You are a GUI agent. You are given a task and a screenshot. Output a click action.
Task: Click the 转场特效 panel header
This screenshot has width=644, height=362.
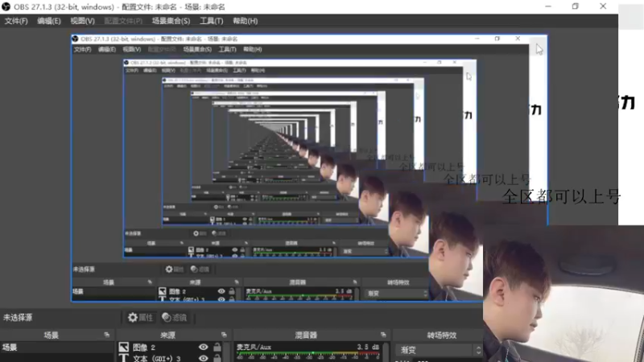(x=442, y=335)
